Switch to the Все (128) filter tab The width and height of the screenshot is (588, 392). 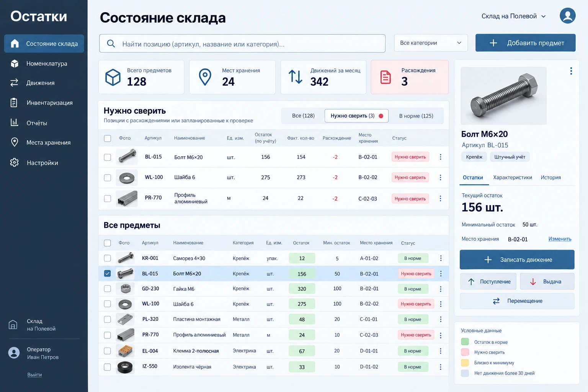point(303,116)
